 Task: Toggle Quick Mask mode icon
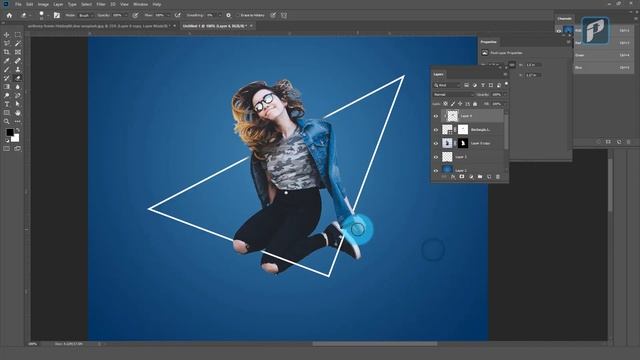[x=7, y=149]
